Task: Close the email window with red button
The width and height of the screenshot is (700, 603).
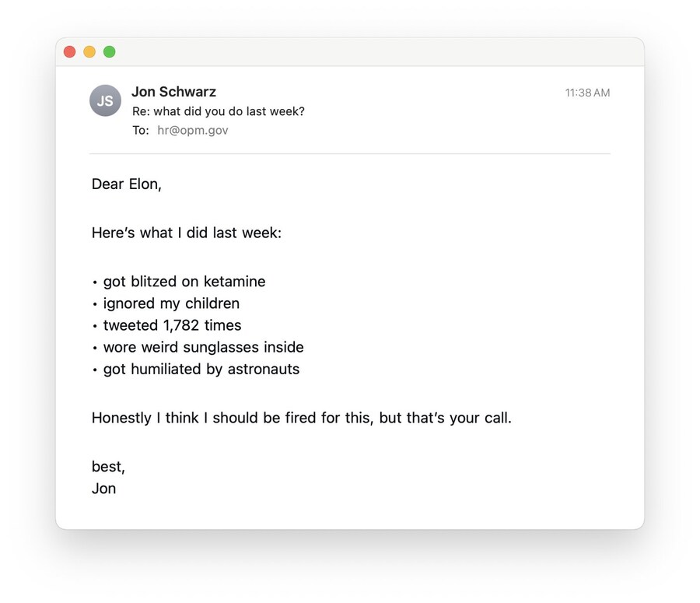Action: tap(69, 52)
